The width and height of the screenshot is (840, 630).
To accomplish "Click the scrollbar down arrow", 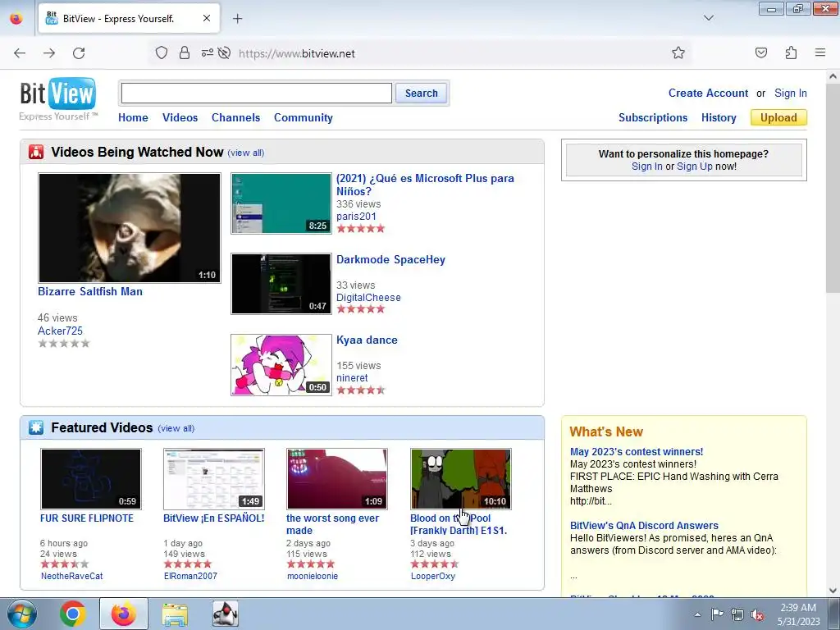I will [x=833, y=591].
